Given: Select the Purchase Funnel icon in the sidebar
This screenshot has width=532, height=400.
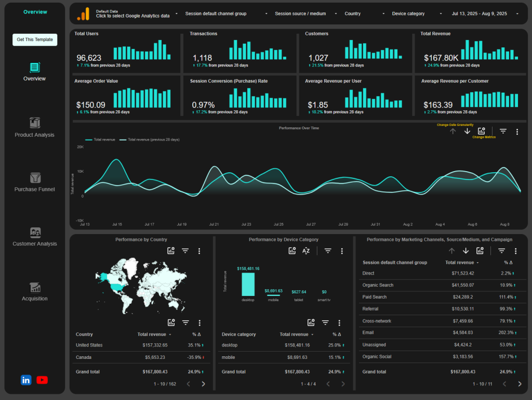Looking at the screenshot, I should [x=34, y=178].
